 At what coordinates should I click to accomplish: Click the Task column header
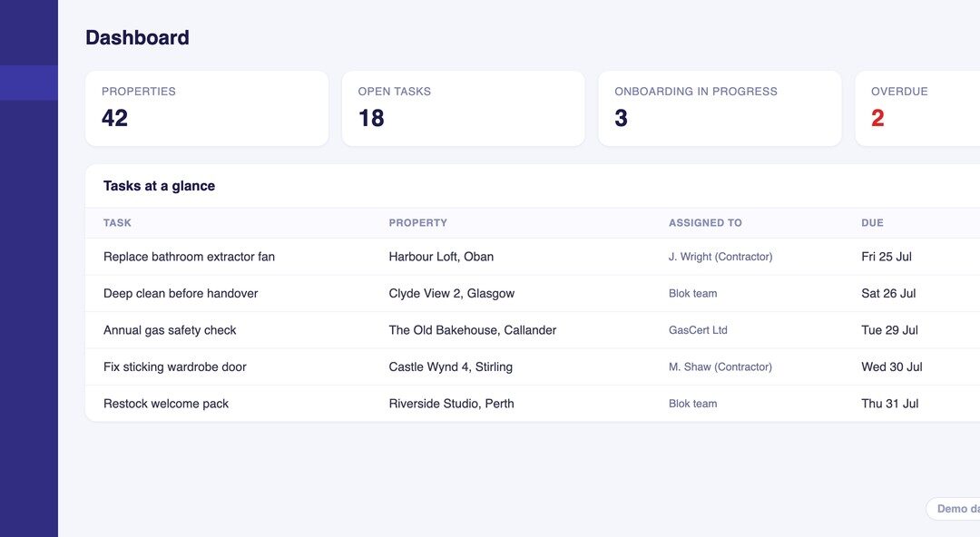click(x=117, y=222)
